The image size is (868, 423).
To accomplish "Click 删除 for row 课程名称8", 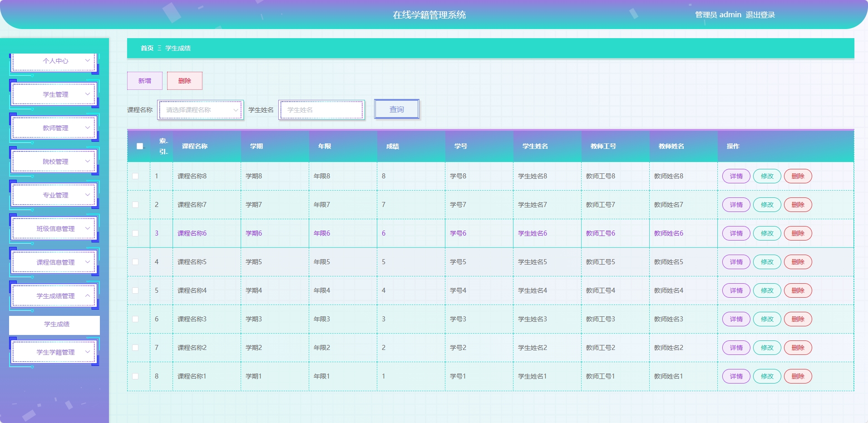I will click(798, 176).
